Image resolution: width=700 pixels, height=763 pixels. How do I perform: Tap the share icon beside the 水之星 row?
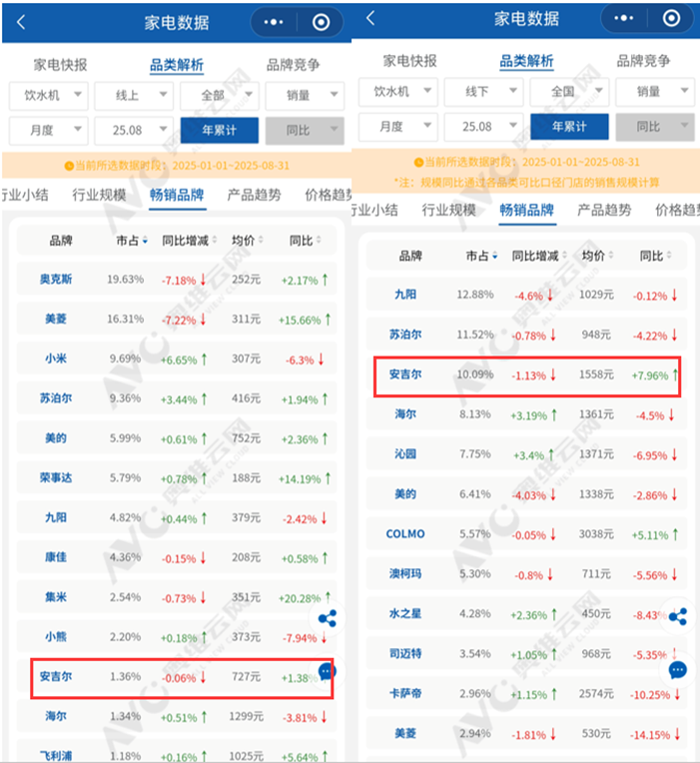point(678,616)
